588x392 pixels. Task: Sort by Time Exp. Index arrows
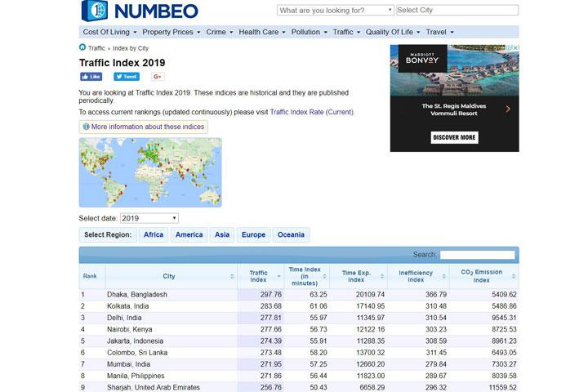(382, 277)
